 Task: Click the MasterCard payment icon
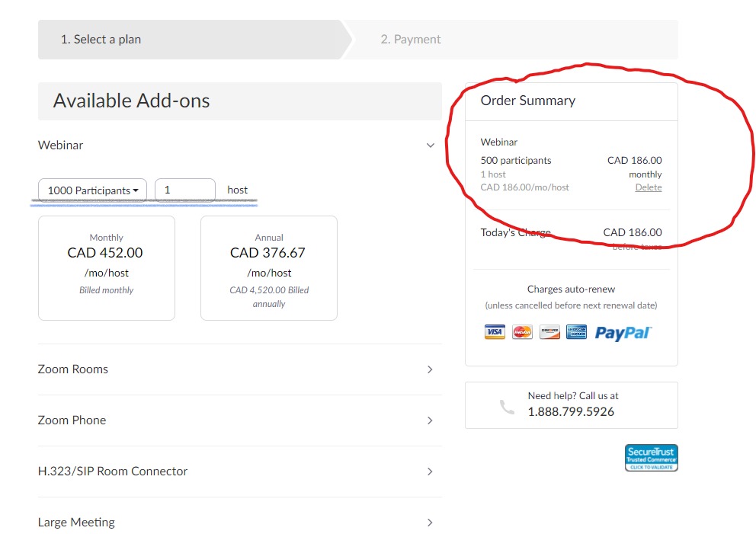522,332
